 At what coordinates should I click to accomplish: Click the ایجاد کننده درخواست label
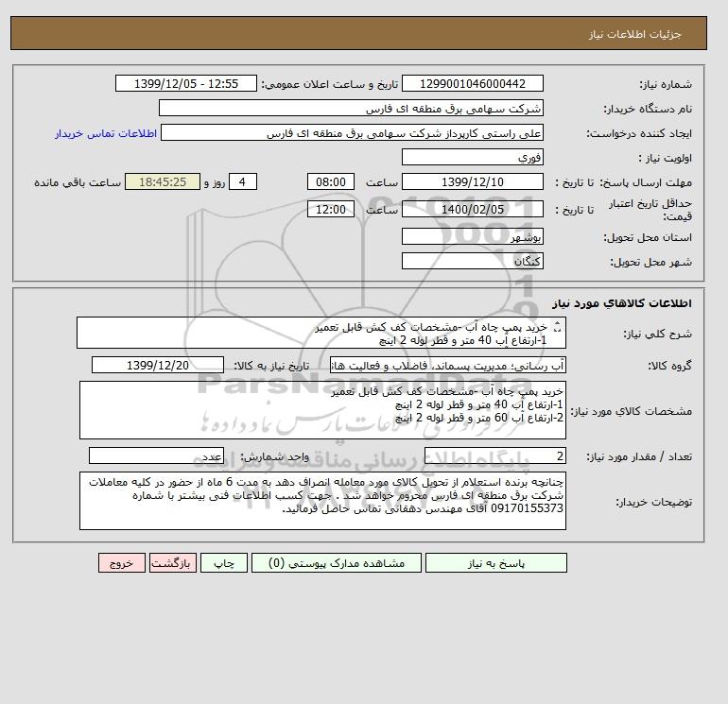tap(639, 133)
